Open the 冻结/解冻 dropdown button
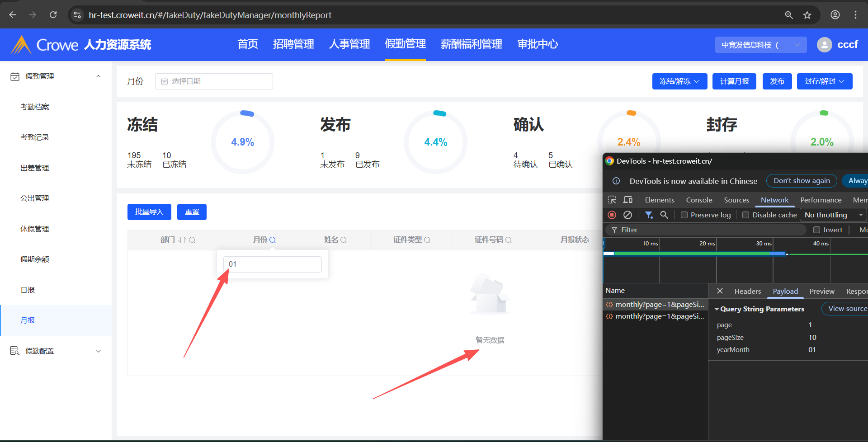 coord(679,81)
